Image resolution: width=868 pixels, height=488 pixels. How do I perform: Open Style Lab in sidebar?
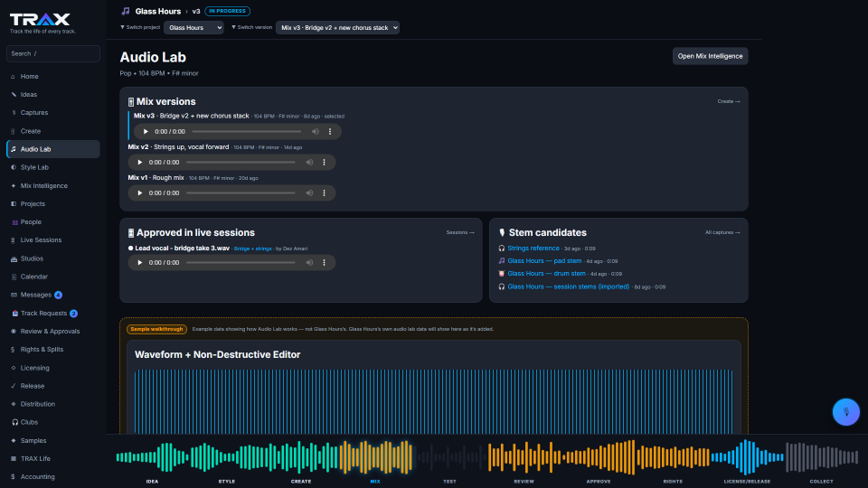pyautogui.click(x=53, y=167)
